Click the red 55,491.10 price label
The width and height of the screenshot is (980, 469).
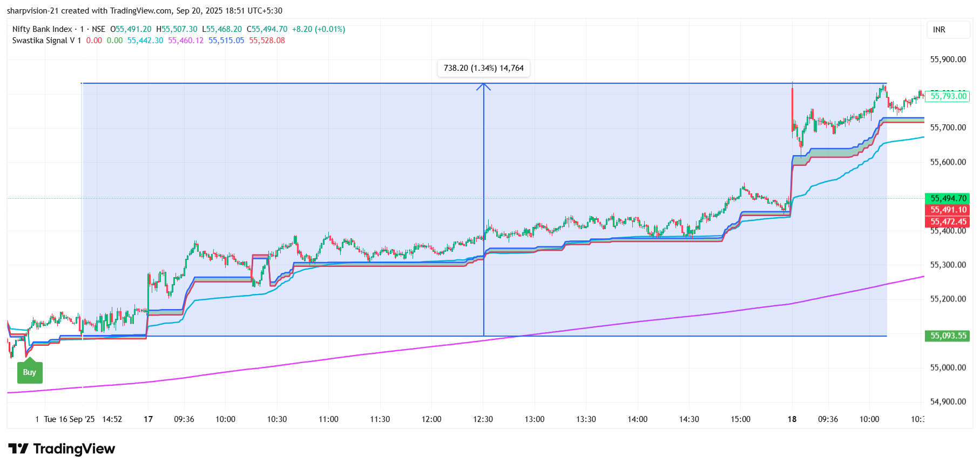tap(948, 210)
